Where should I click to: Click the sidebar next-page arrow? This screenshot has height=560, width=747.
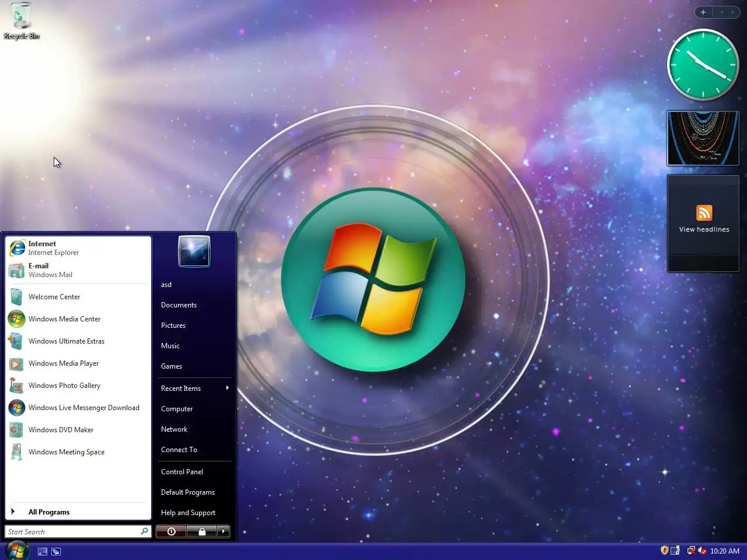point(732,12)
